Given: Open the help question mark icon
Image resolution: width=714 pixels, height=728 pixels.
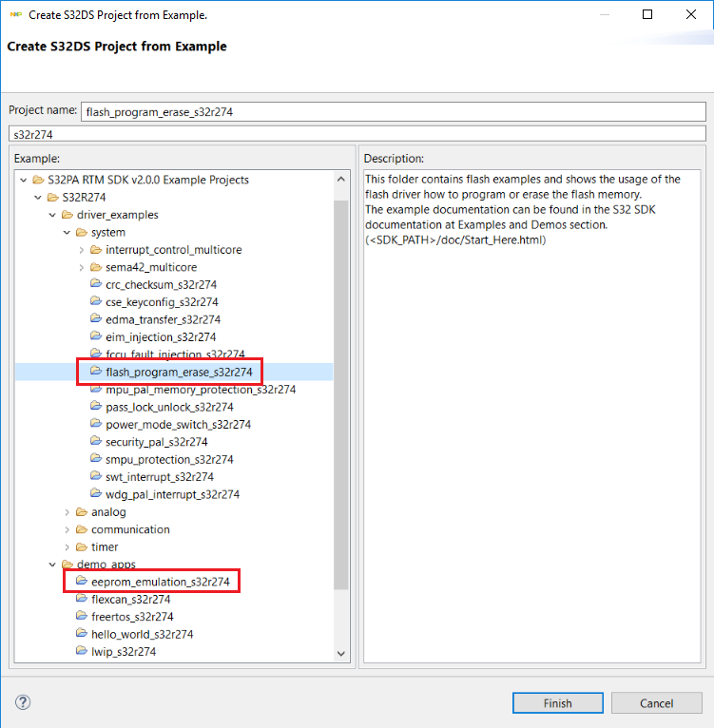Looking at the screenshot, I should point(23,702).
